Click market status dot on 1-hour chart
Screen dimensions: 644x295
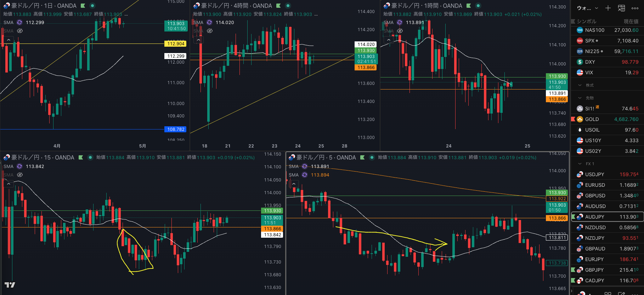pyautogui.click(x=478, y=6)
